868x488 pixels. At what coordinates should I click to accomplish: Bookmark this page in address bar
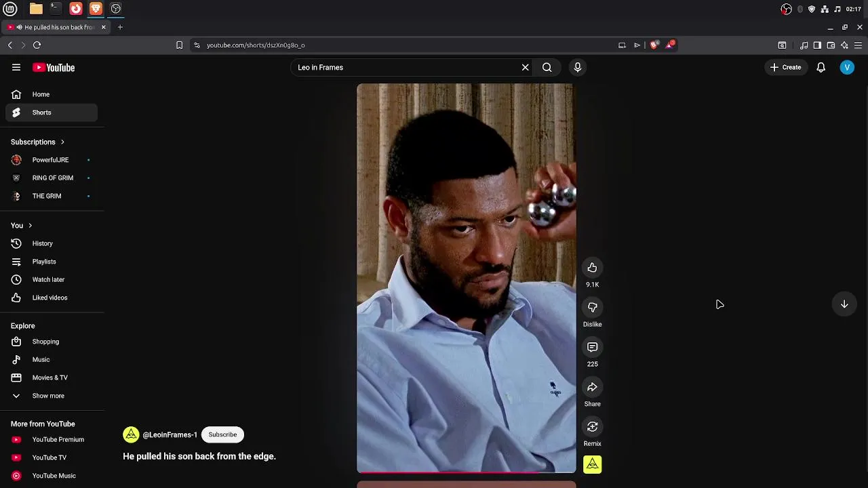179,45
